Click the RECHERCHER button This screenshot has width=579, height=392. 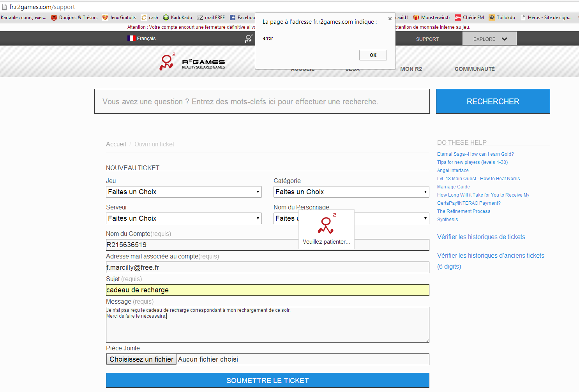pos(493,102)
